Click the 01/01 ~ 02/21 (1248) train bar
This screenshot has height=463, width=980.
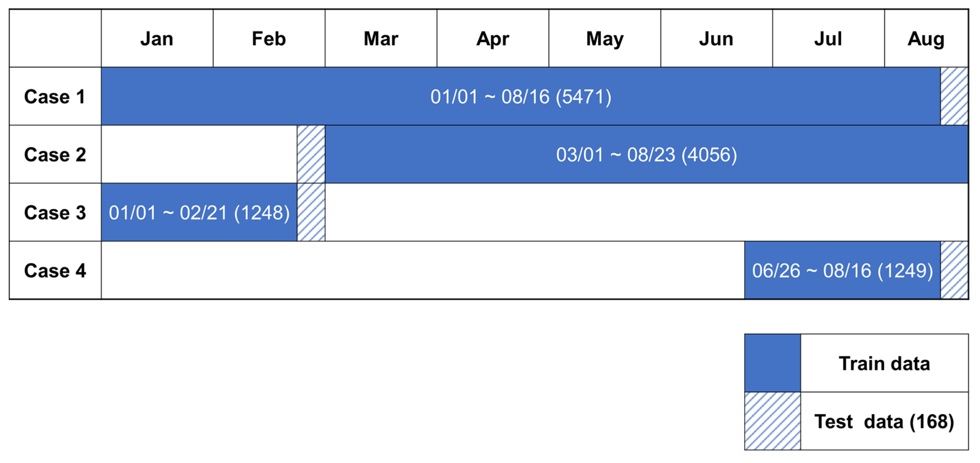tap(199, 212)
